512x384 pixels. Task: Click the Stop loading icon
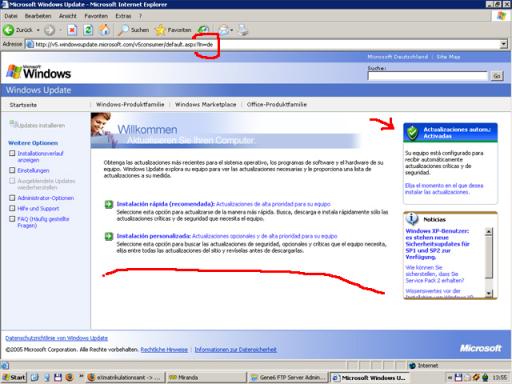pos(72,30)
